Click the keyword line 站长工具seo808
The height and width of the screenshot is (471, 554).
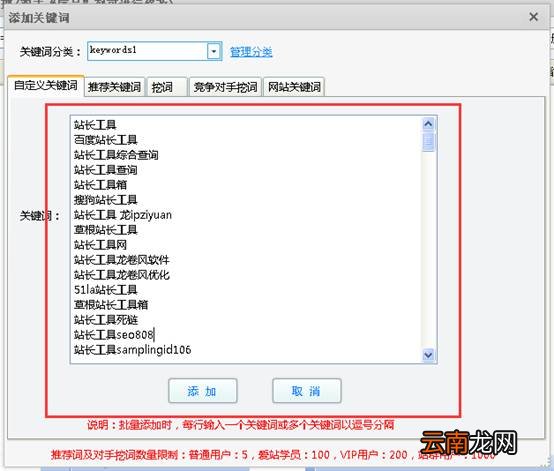(x=114, y=335)
